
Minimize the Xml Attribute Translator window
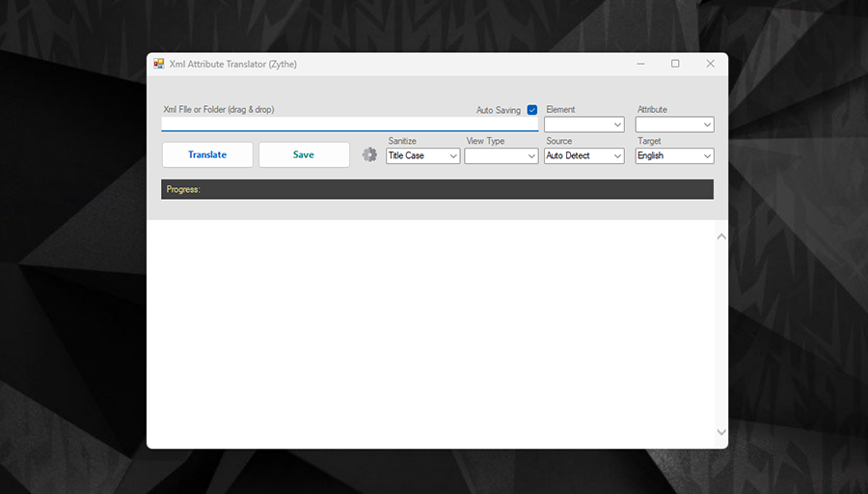coord(641,64)
